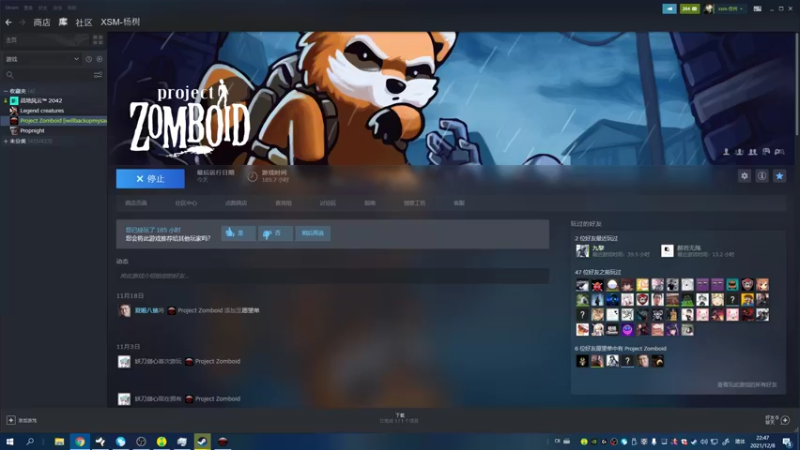This screenshot has width=800, height=450.
Task: Open game info circle icon
Action: tap(762, 176)
